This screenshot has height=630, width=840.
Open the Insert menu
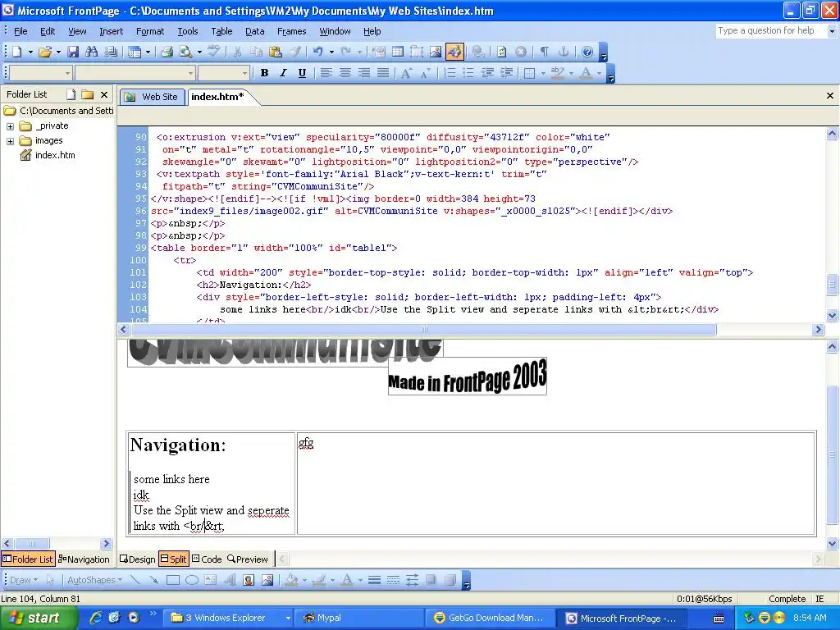pos(111,32)
